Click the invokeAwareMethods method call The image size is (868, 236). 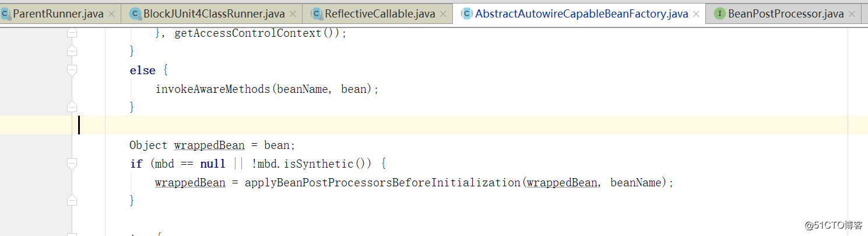pyautogui.click(x=214, y=89)
